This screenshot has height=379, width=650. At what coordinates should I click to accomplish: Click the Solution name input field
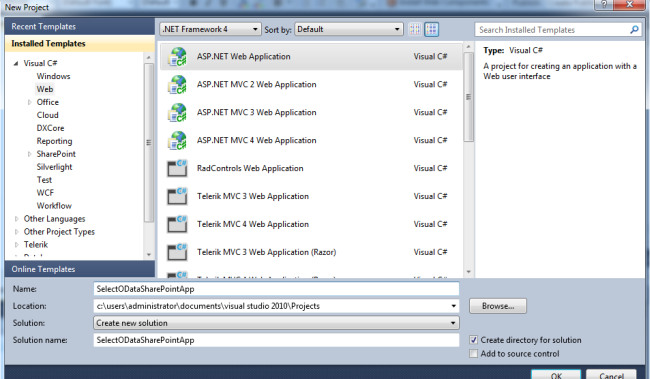(x=276, y=340)
